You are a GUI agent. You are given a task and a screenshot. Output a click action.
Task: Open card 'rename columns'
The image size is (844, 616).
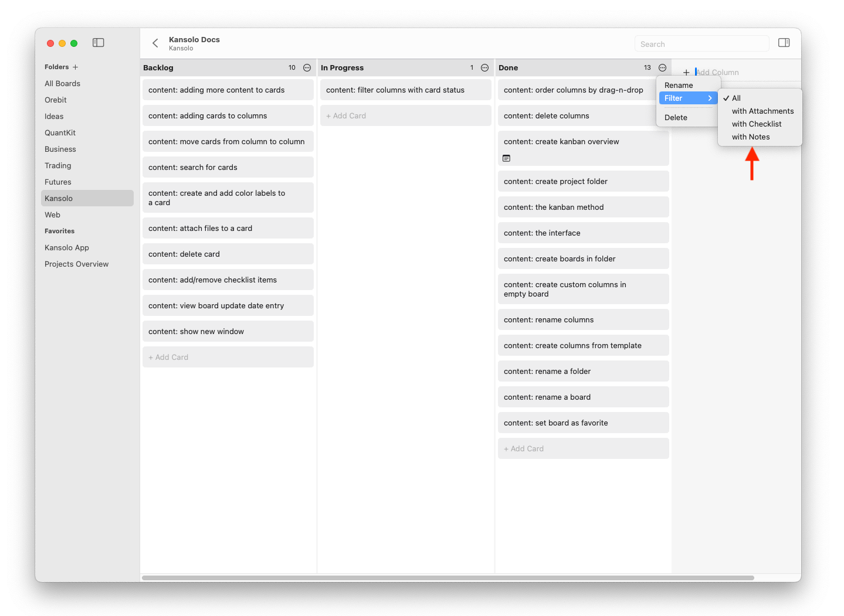[x=584, y=319]
